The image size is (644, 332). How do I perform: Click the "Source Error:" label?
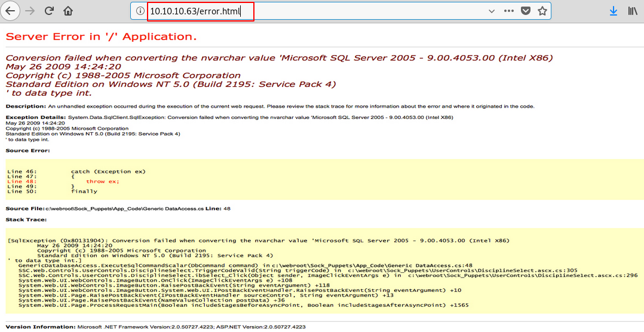pyautogui.click(x=28, y=151)
